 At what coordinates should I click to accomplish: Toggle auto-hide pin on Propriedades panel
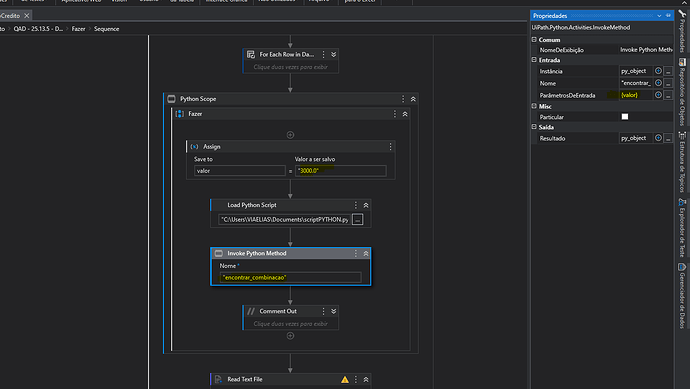tap(668, 16)
